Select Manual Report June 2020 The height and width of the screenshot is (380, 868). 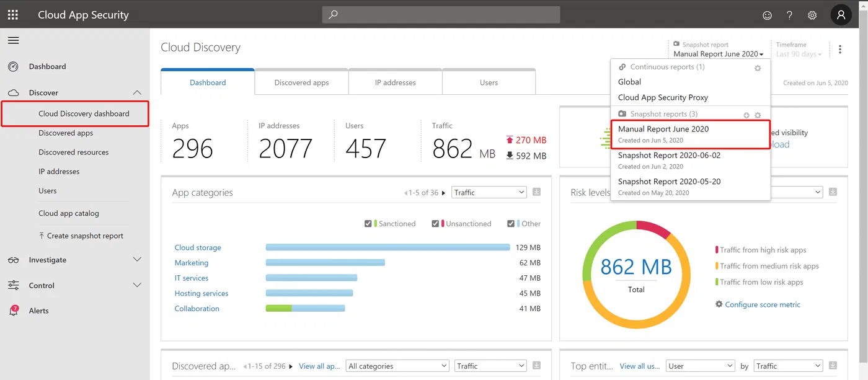pyautogui.click(x=691, y=135)
